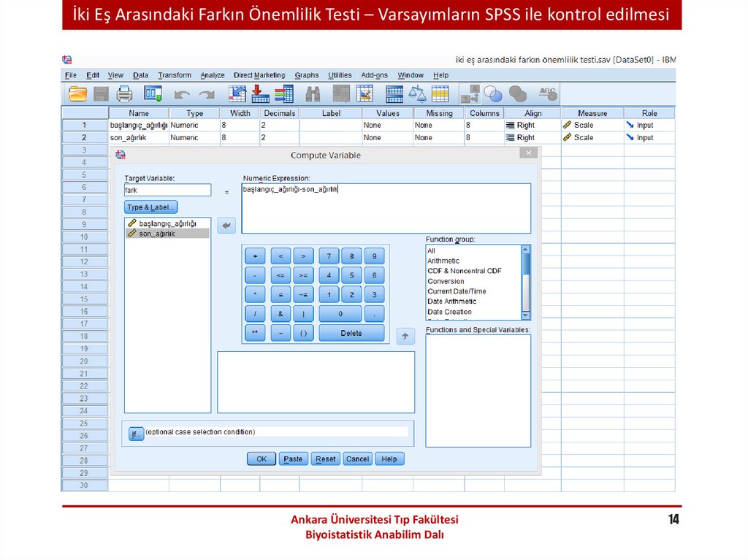Screen dimensions: 748x560
Task: Open the Analyze menu
Action: tap(213, 75)
